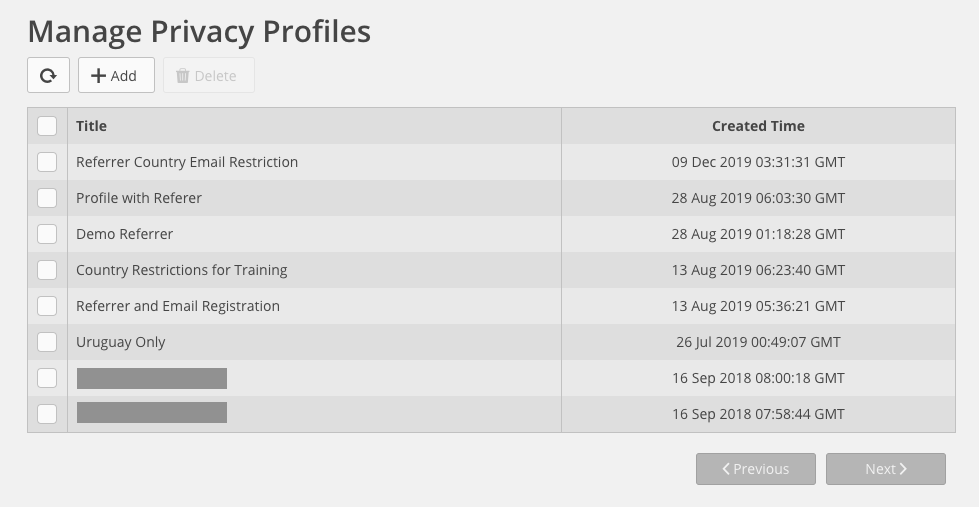Check Country Restrictions for Training row
The height and width of the screenshot is (507, 979).
47,270
